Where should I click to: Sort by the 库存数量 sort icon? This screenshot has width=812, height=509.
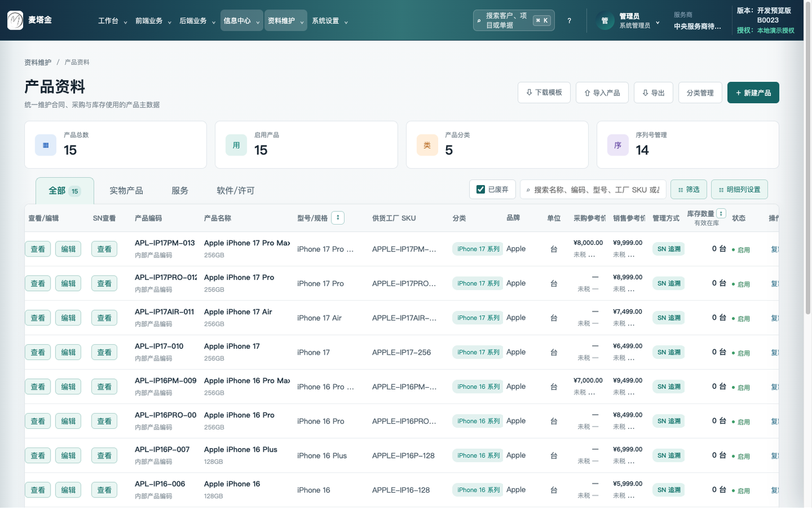721,214
